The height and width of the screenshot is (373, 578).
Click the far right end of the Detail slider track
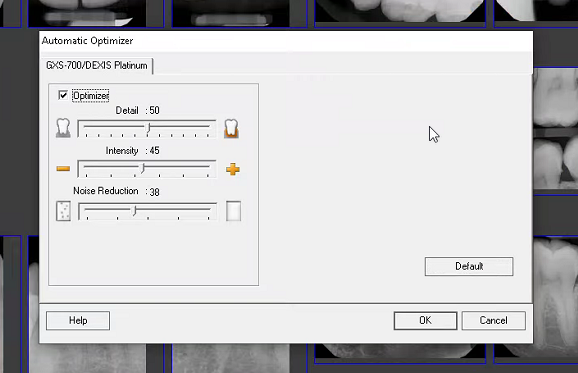(x=209, y=126)
